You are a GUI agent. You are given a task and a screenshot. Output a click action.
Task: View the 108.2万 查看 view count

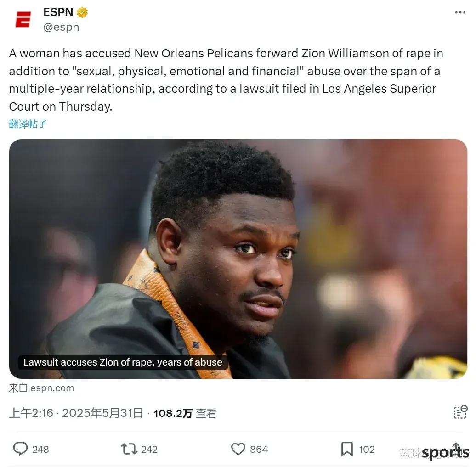pos(185,413)
